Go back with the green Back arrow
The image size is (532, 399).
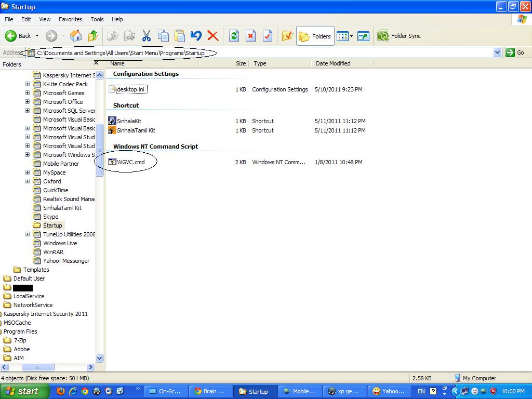[18, 36]
